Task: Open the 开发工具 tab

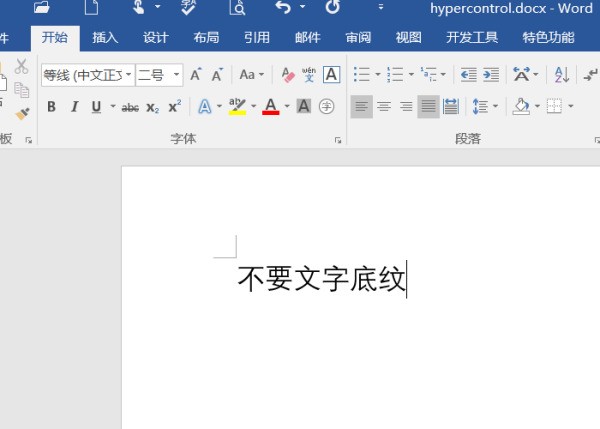Action: (472, 38)
